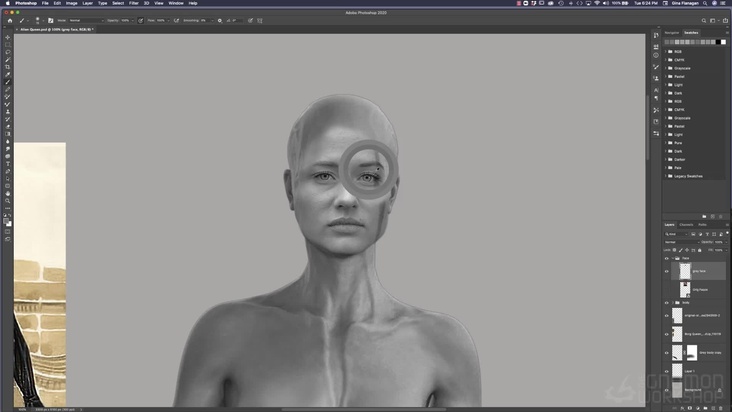Pick the white recent swatch
Viewport: 732px width, 412px height.
coord(724,42)
